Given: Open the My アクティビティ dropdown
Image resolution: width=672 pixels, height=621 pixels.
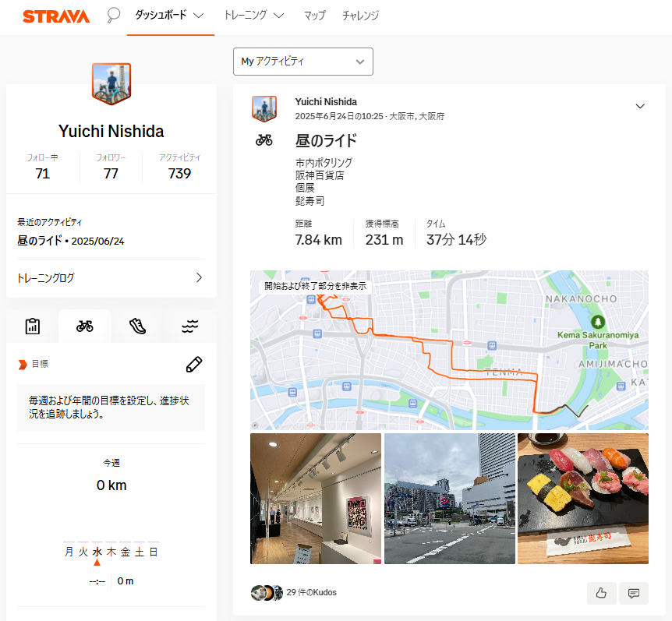Looking at the screenshot, I should pos(302,62).
